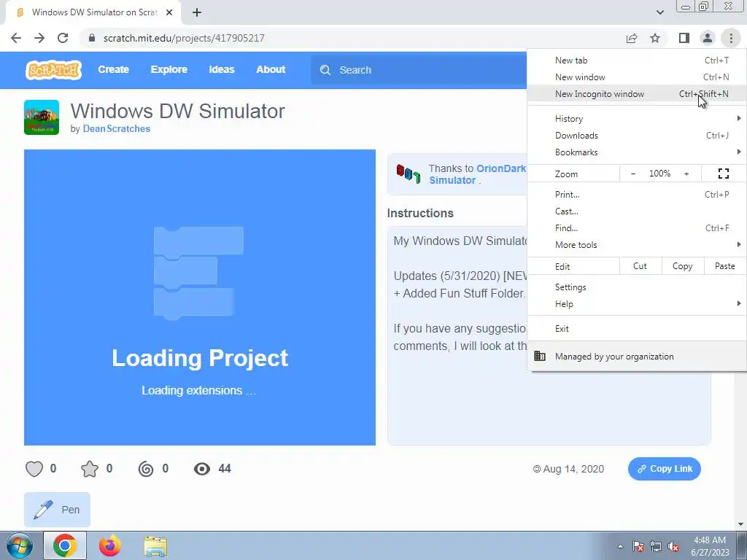The width and height of the screenshot is (747, 560).
Task: Click the project author avatar thumbnail
Action: 42,117
